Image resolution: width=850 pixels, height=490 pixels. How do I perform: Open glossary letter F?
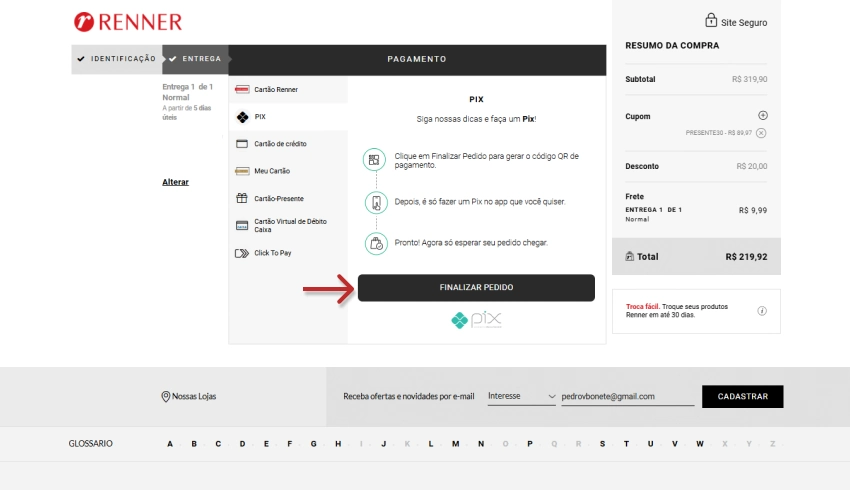[x=289, y=444]
